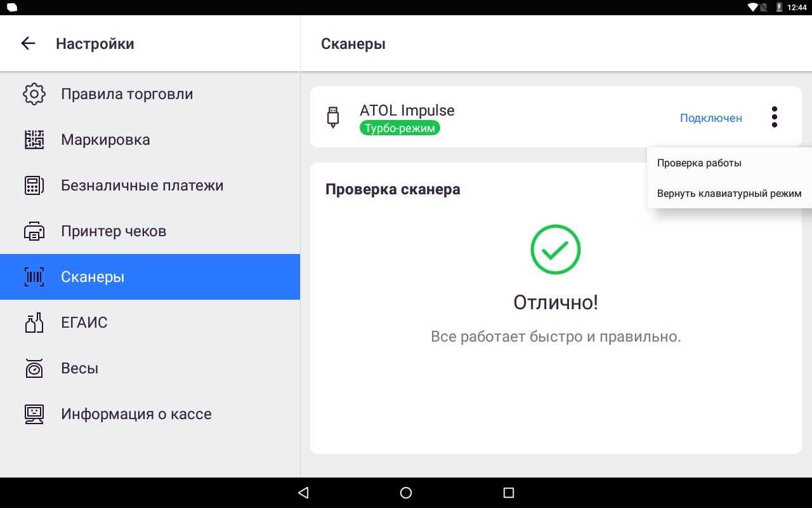Tap the green Турбо-режим badge

(400, 128)
